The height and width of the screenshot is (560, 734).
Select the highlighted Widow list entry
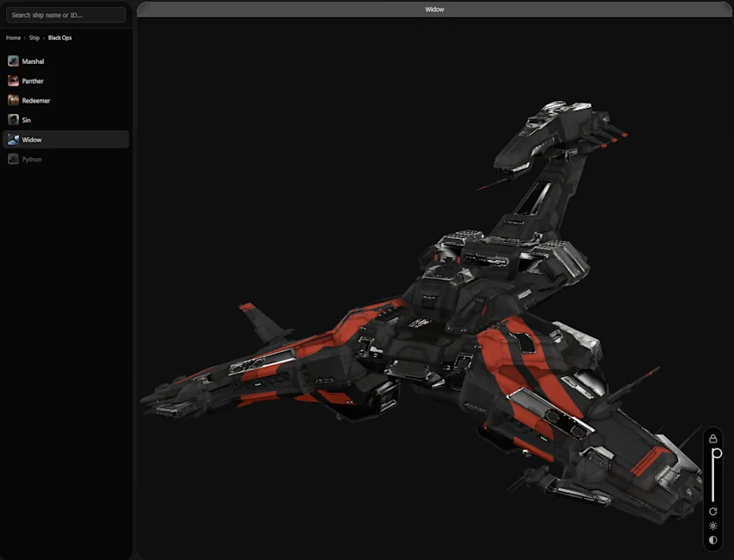tap(66, 140)
